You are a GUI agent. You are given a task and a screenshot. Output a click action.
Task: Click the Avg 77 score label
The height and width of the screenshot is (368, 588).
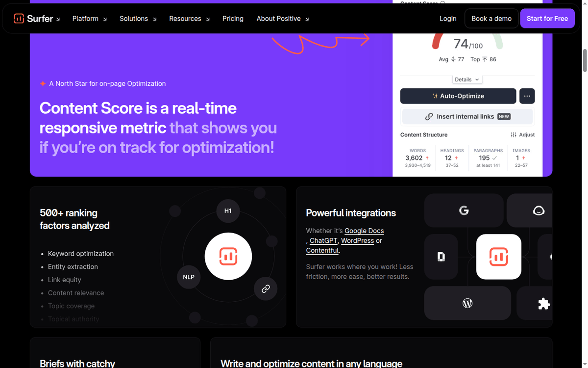coord(451,59)
